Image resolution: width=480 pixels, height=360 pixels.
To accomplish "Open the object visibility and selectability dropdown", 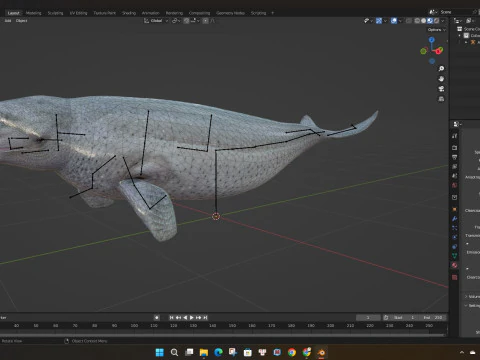I will (x=369, y=21).
